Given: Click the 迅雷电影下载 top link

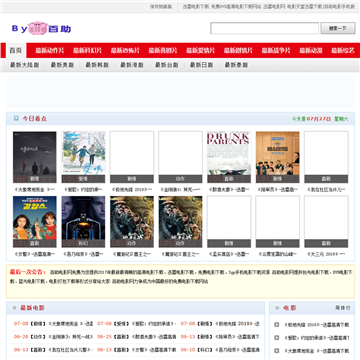Looking at the screenshot, I should pyautogui.click(x=196, y=6).
